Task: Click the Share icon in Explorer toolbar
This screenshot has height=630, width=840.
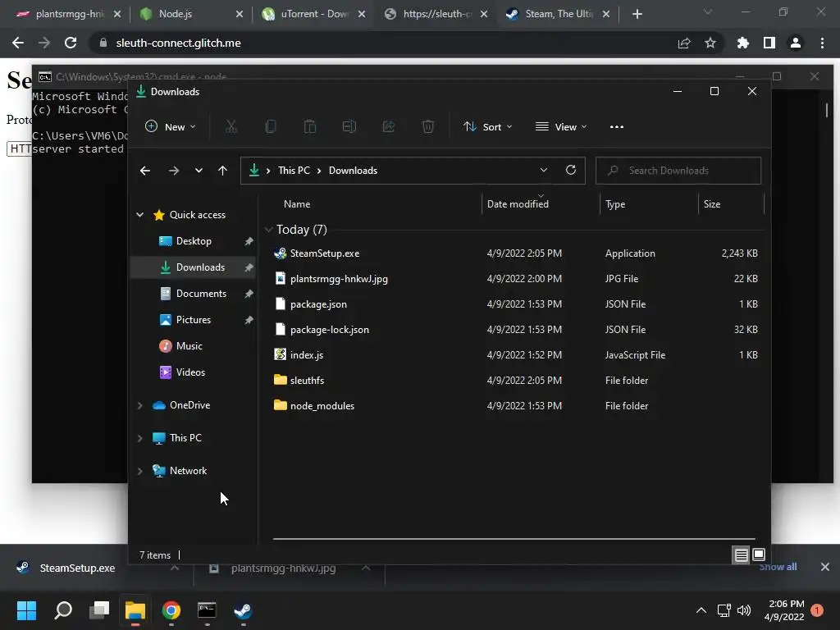Action: (x=388, y=127)
